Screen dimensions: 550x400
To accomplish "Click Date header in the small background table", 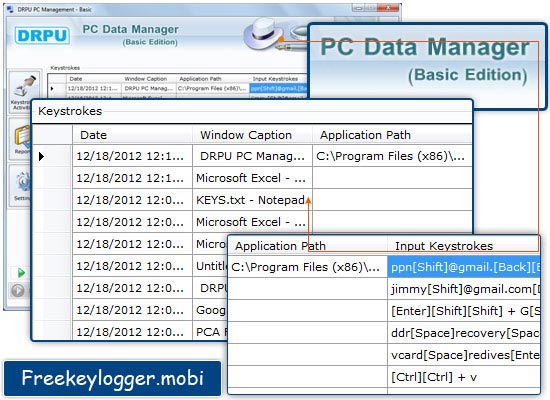I will [x=93, y=79].
